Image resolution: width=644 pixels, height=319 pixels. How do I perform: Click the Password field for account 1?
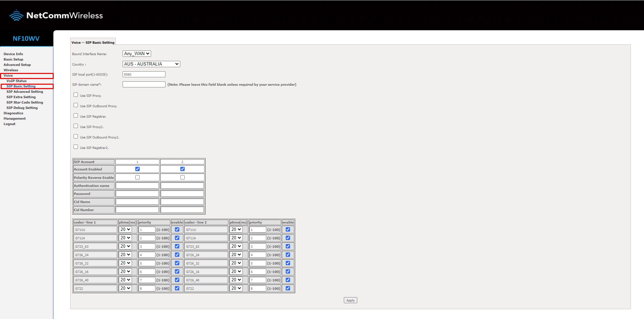pyautogui.click(x=137, y=194)
